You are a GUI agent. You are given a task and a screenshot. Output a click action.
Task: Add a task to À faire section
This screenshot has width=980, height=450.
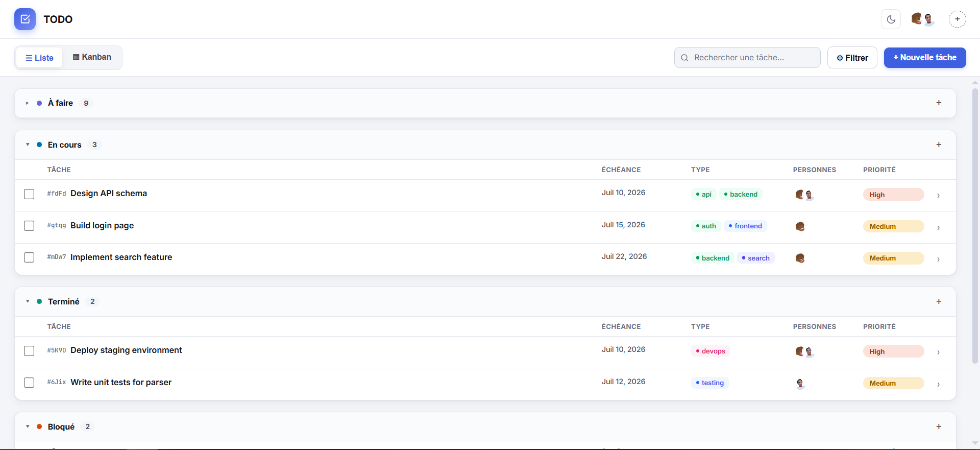point(939,103)
